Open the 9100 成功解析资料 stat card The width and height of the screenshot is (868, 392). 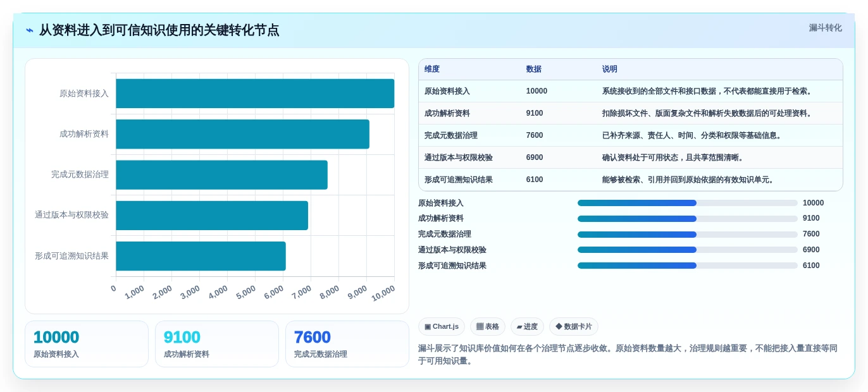[x=217, y=344]
